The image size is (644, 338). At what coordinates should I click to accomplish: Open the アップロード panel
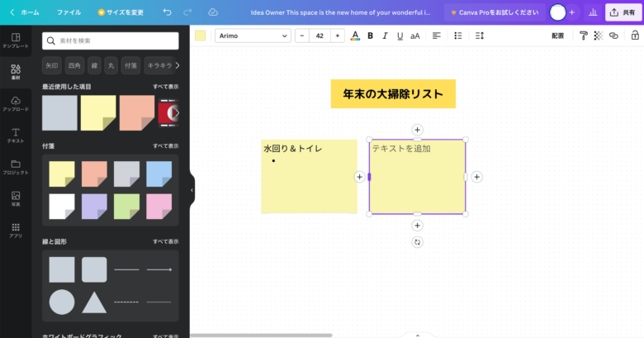(x=16, y=103)
